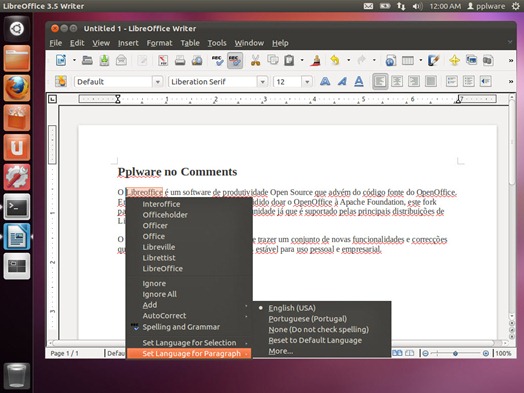Open the Navigator star icon

point(454,60)
